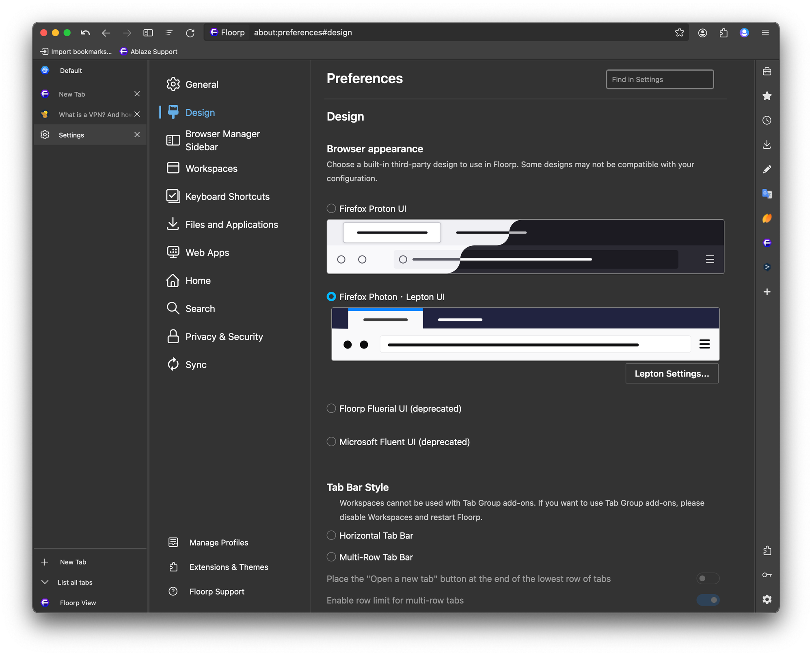Reload the page with the refresh icon
Image resolution: width=812 pixels, height=656 pixels.
(x=190, y=32)
